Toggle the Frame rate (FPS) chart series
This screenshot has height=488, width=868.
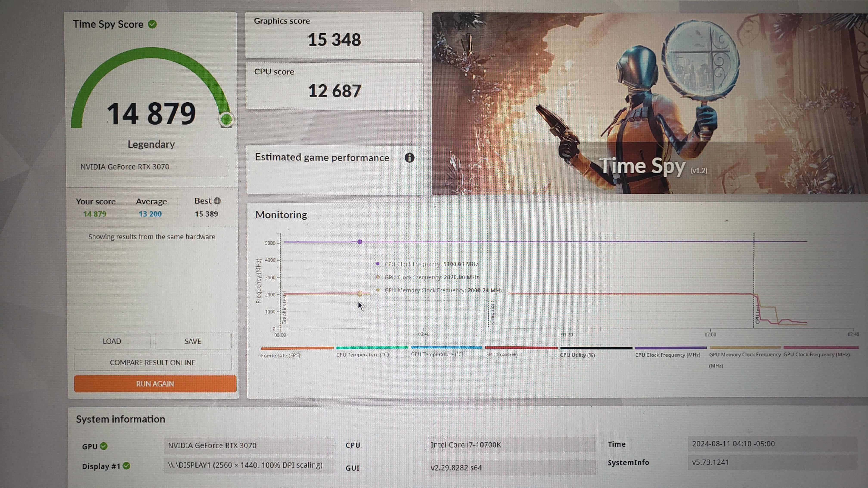click(x=297, y=352)
